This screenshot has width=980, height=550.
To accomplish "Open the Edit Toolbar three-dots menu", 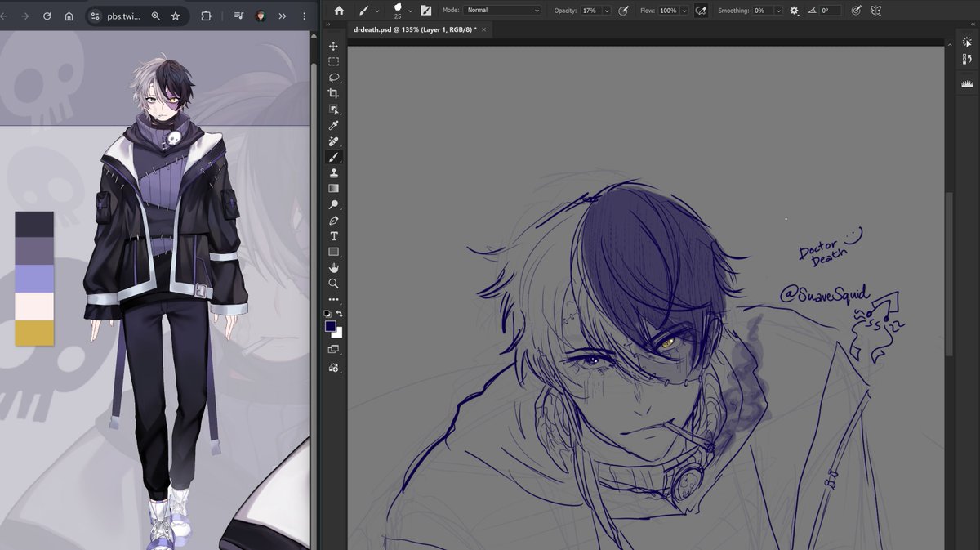I will [x=333, y=300].
